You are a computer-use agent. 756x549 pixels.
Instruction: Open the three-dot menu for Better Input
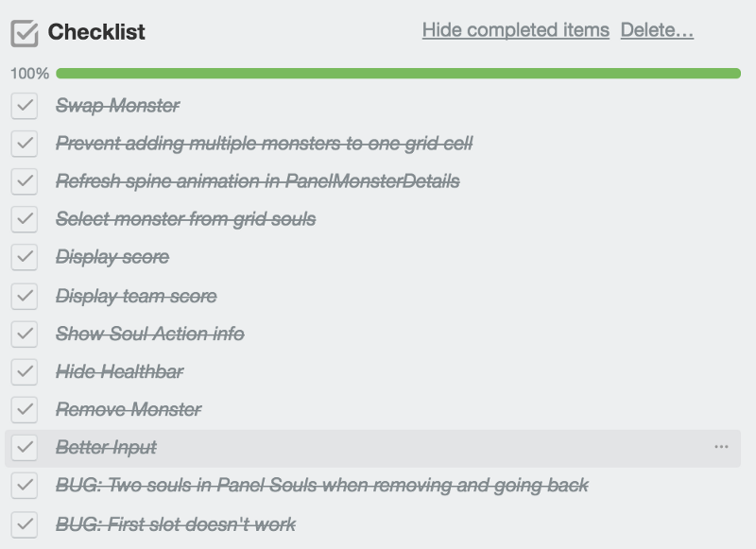(x=721, y=447)
